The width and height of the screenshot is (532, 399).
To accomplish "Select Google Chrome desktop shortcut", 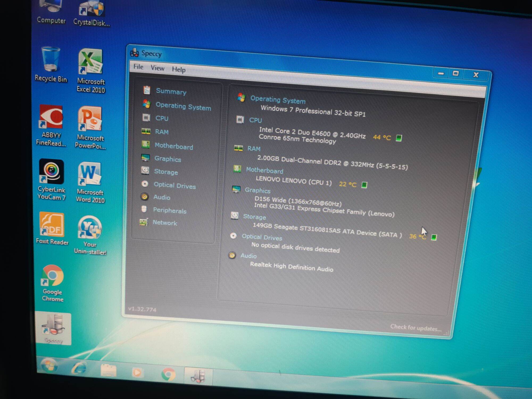I will pyautogui.click(x=52, y=283).
